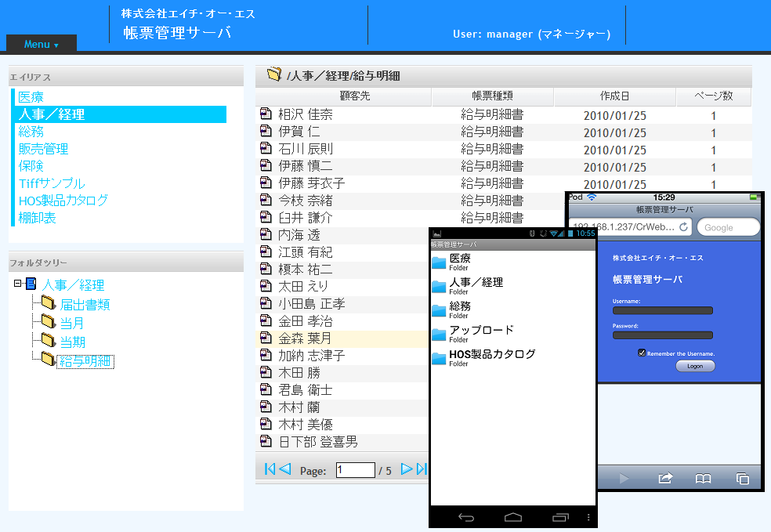The height and width of the screenshot is (532, 771).
Task: Open the 届出書類 folder
Action: click(85, 305)
